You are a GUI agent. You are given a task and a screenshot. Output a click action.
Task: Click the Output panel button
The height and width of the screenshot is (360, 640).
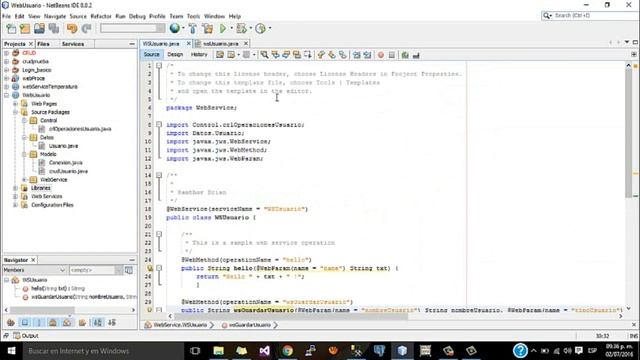coord(26,336)
